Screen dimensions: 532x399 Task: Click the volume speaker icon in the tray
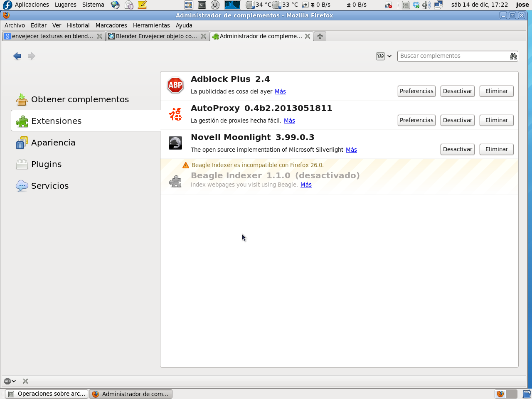click(x=426, y=5)
